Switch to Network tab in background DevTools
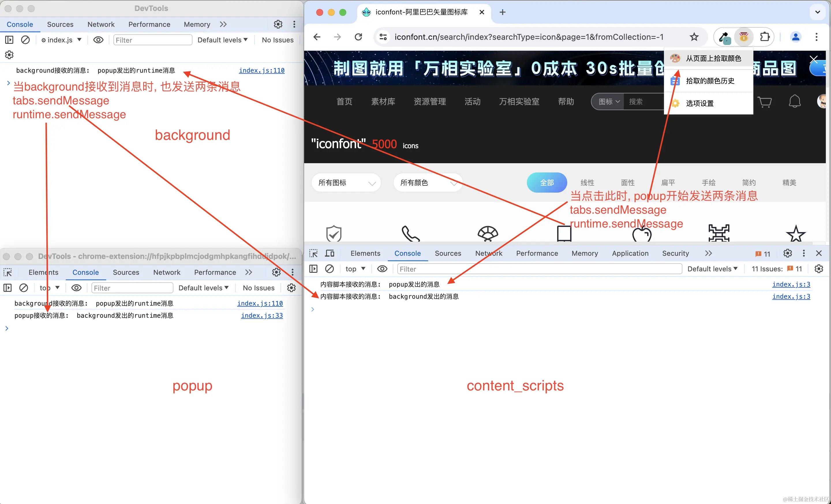Image resolution: width=831 pixels, height=504 pixels. [101, 24]
